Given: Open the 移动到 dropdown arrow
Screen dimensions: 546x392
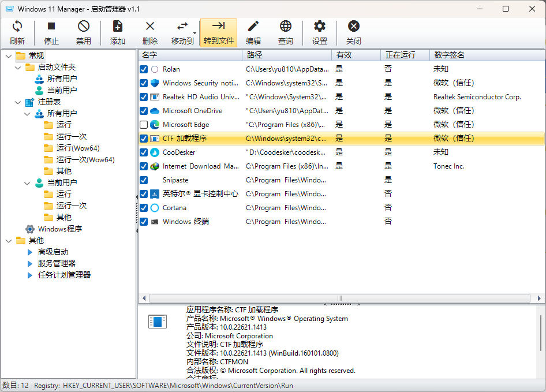Looking at the screenshot, I should tap(195, 33).
